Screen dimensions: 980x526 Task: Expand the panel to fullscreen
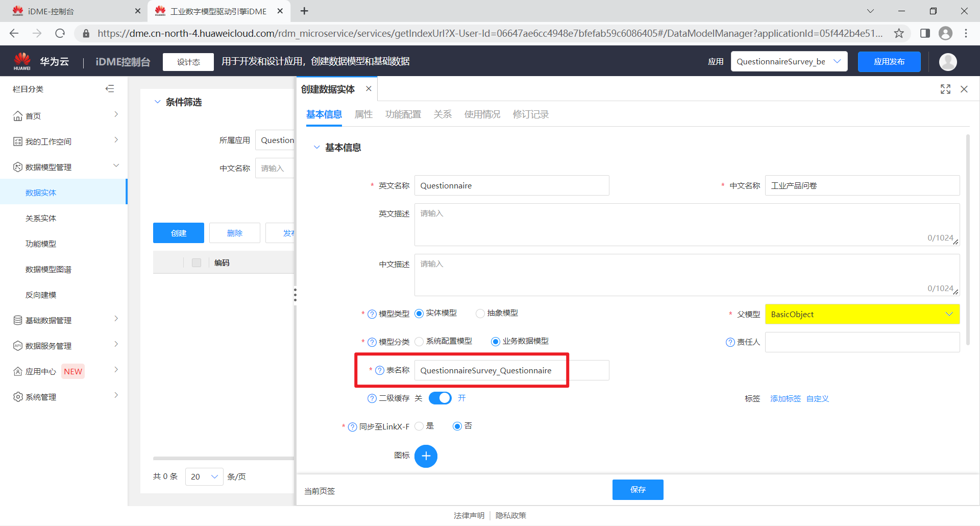945,89
